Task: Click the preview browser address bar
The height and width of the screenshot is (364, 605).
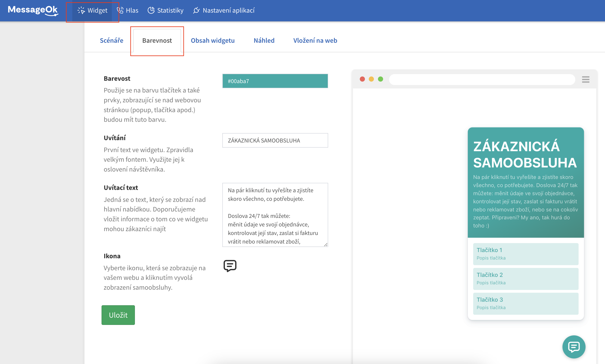Action: pos(482,79)
